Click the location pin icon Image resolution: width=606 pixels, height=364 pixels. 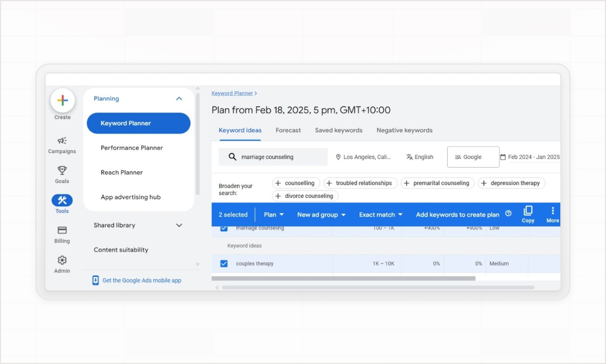(x=338, y=157)
